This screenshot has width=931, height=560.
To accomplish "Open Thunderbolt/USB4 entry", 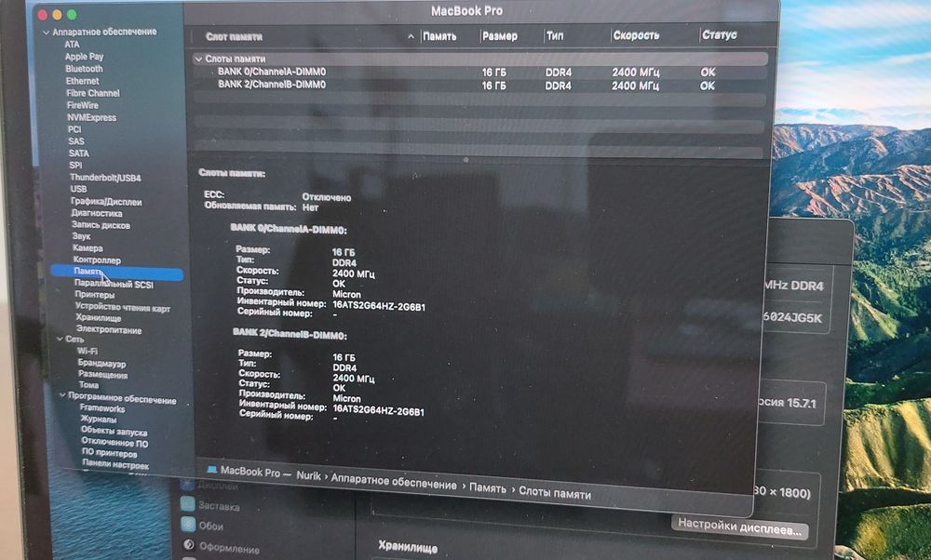I will pos(106,178).
